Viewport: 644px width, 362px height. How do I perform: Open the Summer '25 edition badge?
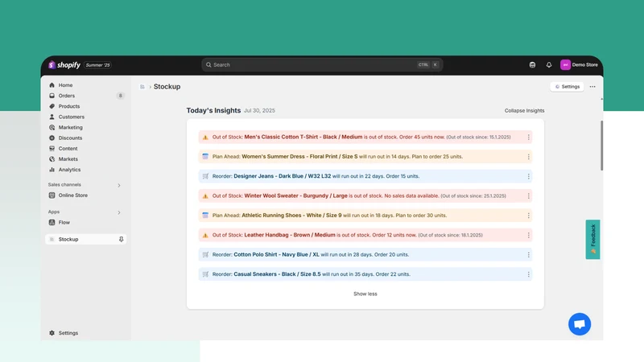coord(97,65)
